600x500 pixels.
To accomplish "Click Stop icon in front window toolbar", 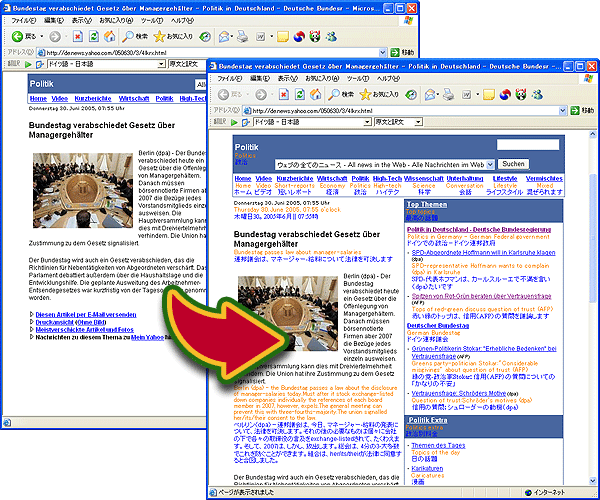I will tap(284, 94).
